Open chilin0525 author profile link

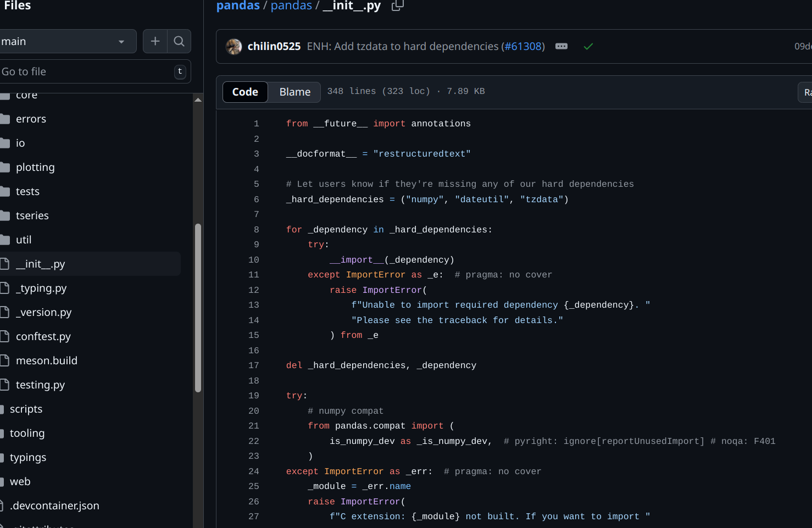pyautogui.click(x=274, y=47)
